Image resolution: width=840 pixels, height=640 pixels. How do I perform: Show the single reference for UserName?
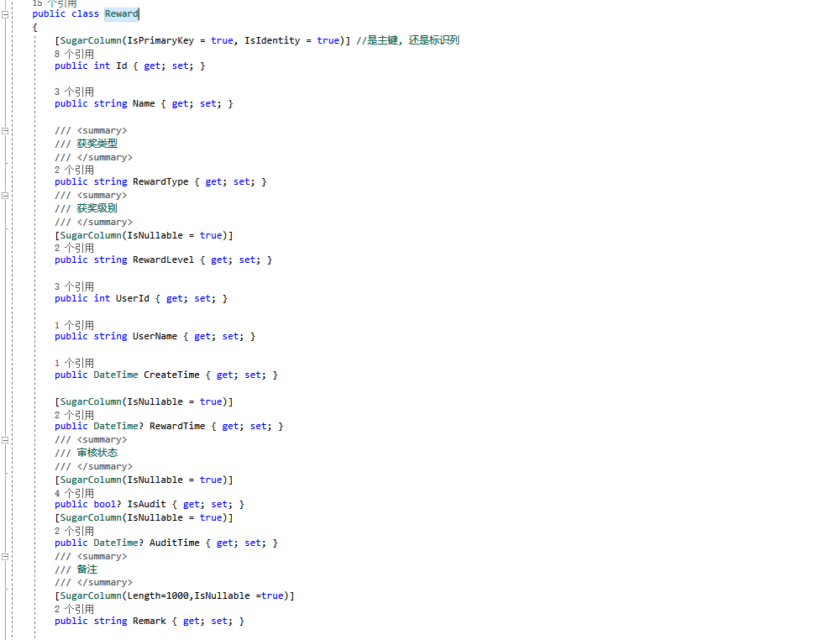click(75, 324)
